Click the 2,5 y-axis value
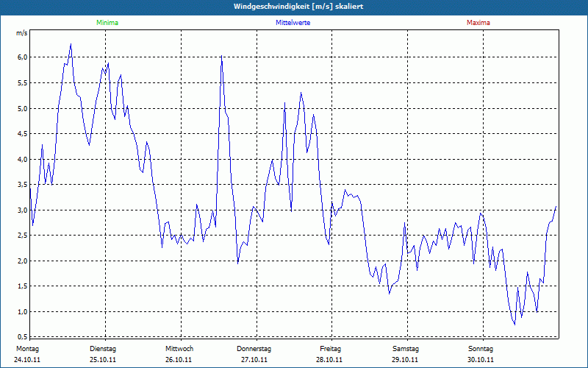 click(23, 236)
